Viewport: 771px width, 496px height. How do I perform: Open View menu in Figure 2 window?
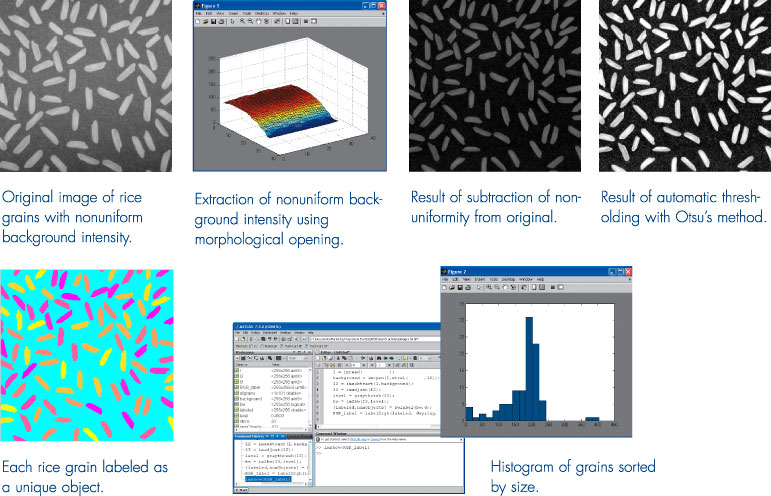pyautogui.click(x=467, y=279)
